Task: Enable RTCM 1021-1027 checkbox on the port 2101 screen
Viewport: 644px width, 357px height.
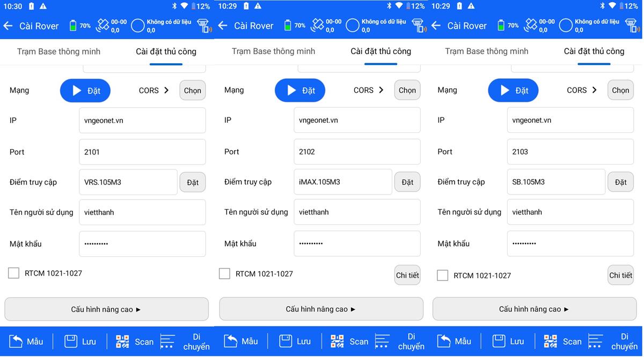Action: tap(13, 273)
